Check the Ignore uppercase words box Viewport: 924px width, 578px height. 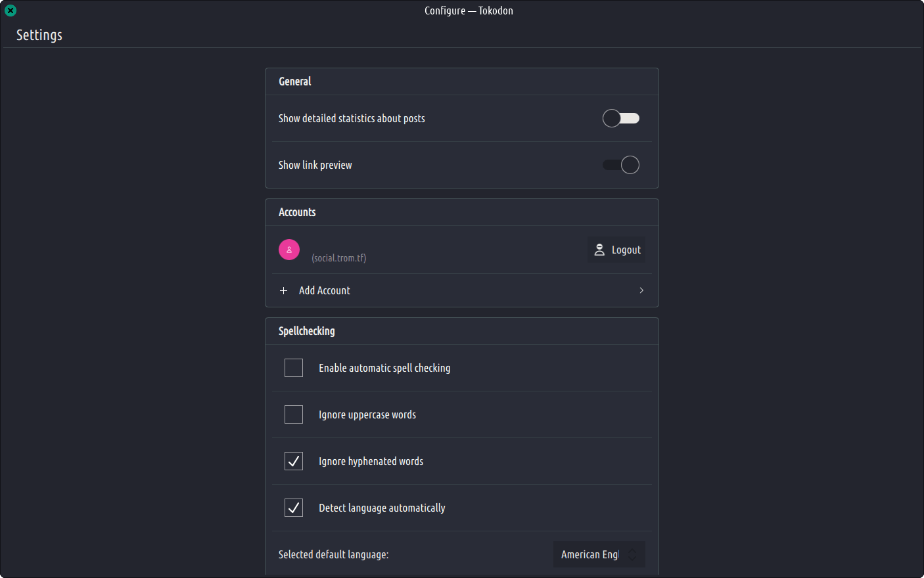(x=294, y=414)
